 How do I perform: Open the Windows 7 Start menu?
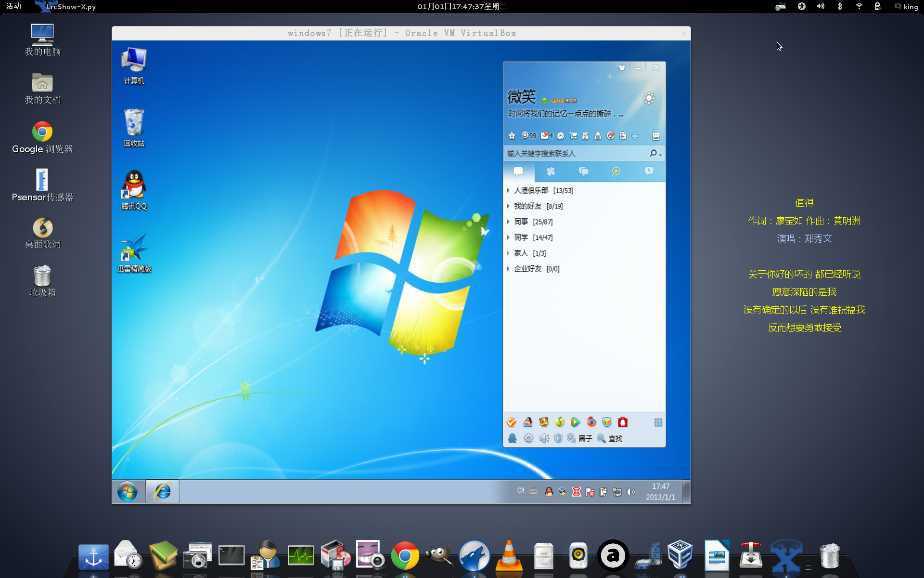click(128, 492)
